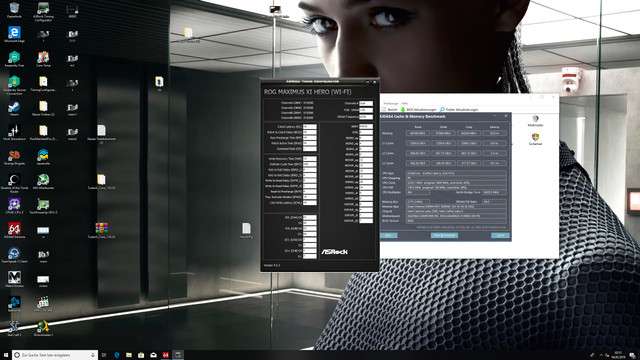Launch ASRock Timing Configurator desktop shortcut
The height and width of the screenshot is (360, 640).
(43, 11)
